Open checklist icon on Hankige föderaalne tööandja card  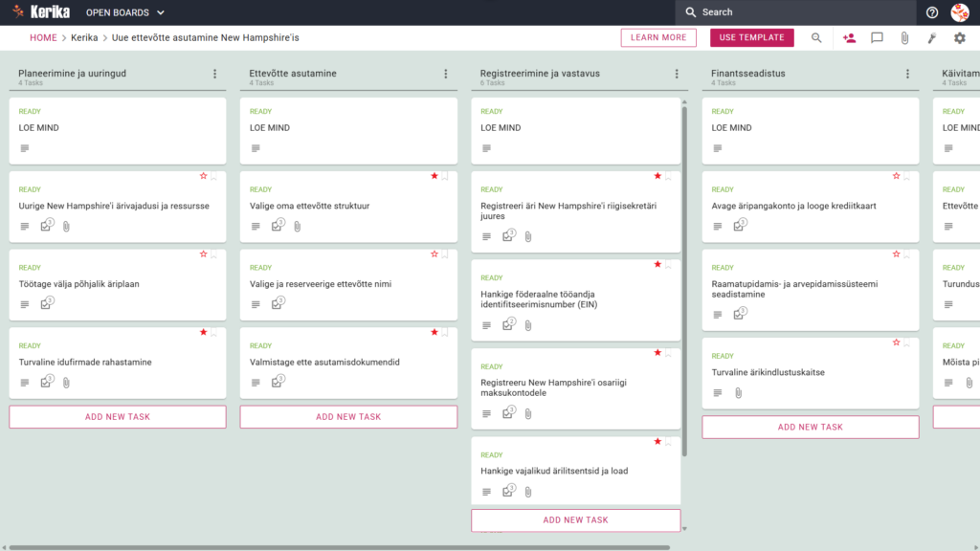(509, 324)
